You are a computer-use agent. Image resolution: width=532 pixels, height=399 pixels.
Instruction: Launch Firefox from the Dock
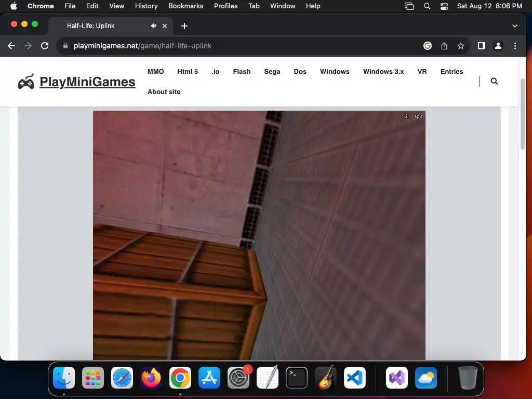(151, 378)
